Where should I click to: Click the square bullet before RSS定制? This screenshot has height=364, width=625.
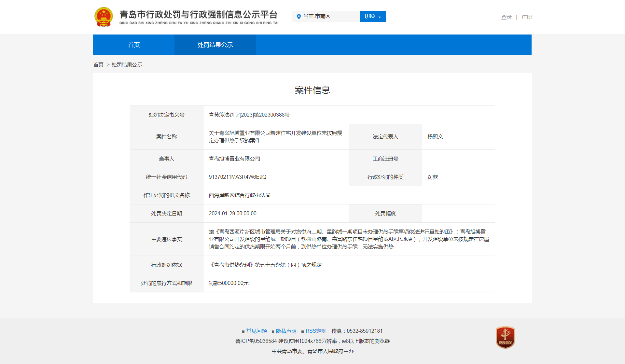tap(302, 331)
